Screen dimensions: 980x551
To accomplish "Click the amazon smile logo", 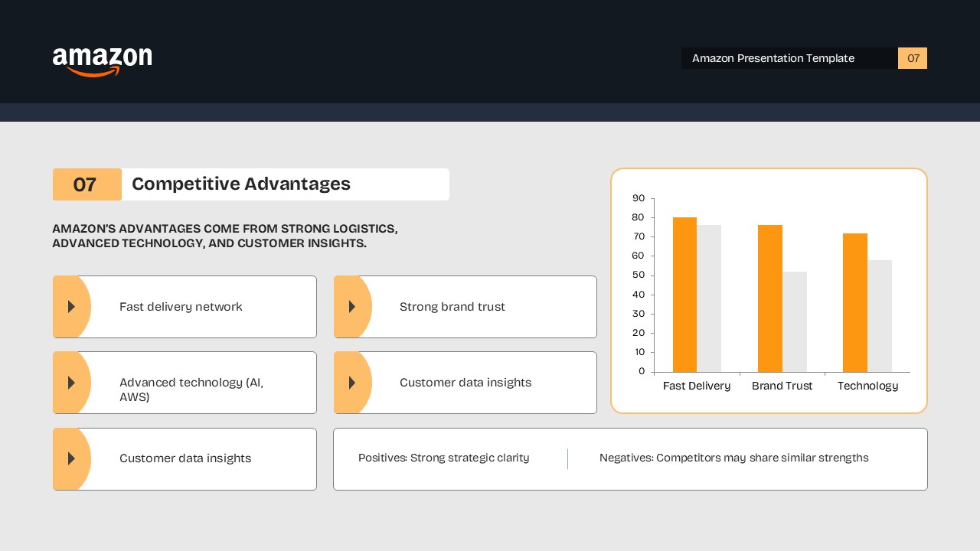I will 102,61.
